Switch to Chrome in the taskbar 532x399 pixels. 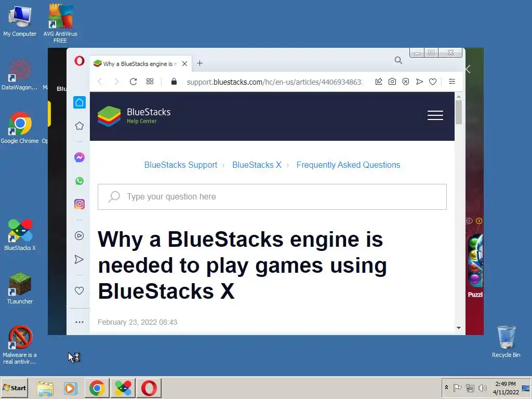97,388
